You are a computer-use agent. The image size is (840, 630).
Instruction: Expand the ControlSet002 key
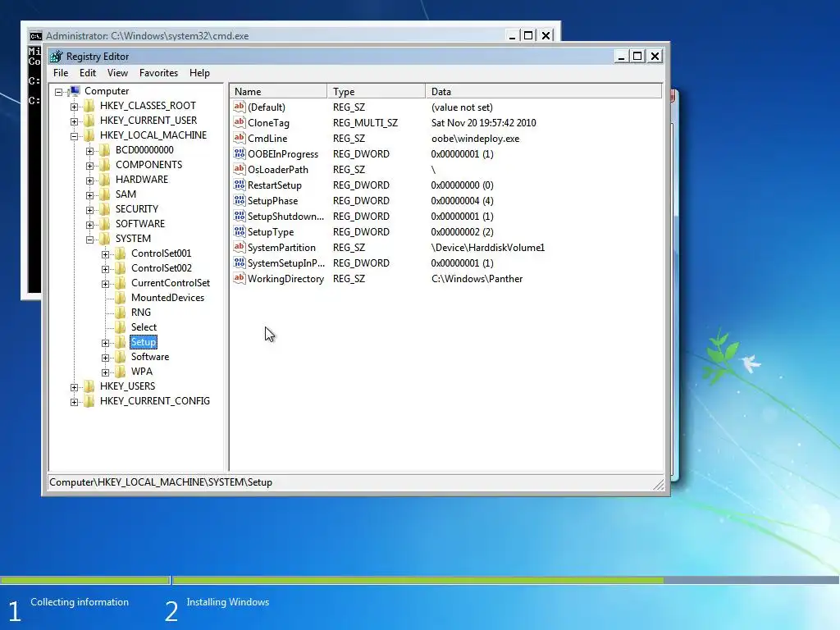106,269
